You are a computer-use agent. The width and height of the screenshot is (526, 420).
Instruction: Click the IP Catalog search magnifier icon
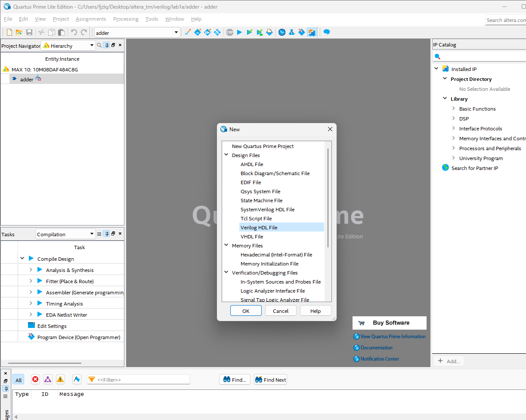click(x=438, y=56)
